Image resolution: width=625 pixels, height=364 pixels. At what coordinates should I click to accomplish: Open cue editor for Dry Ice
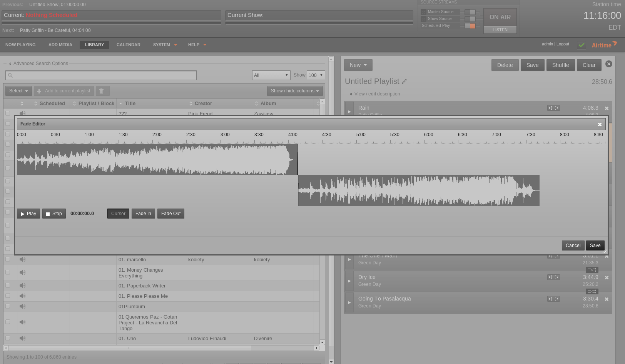[x=554, y=277]
